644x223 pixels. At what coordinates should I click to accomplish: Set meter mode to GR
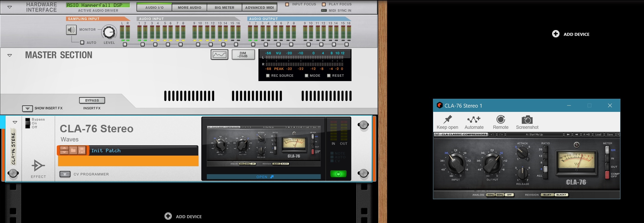pos(607,150)
